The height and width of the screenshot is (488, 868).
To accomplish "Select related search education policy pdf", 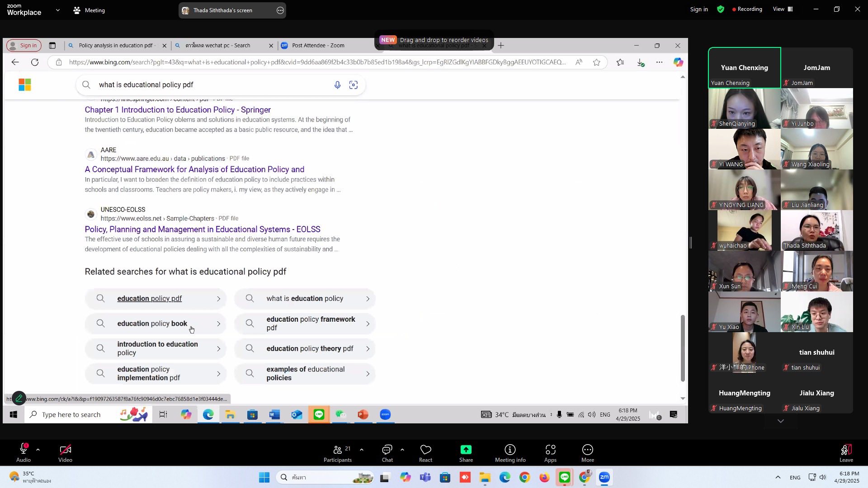I will tap(156, 299).
